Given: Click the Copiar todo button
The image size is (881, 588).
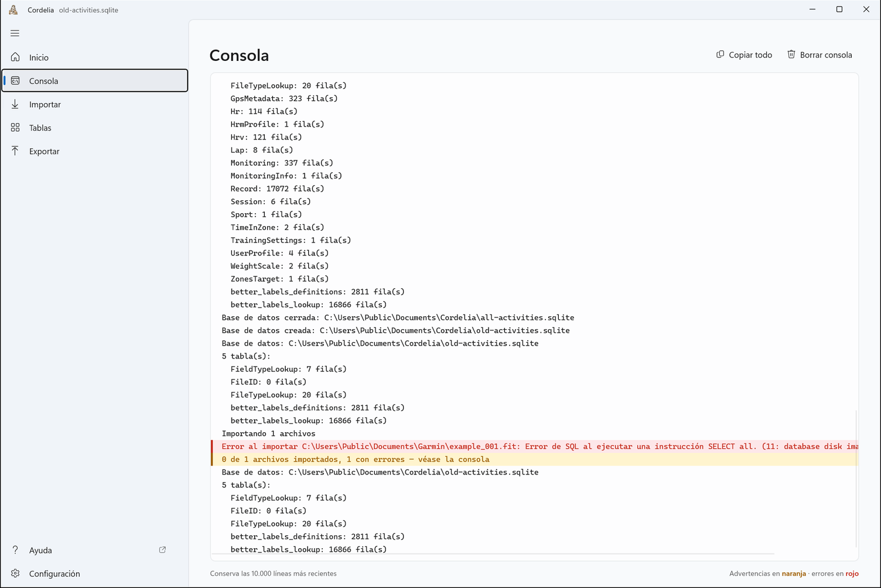Looking at the screenshot, I should (744, 54).
